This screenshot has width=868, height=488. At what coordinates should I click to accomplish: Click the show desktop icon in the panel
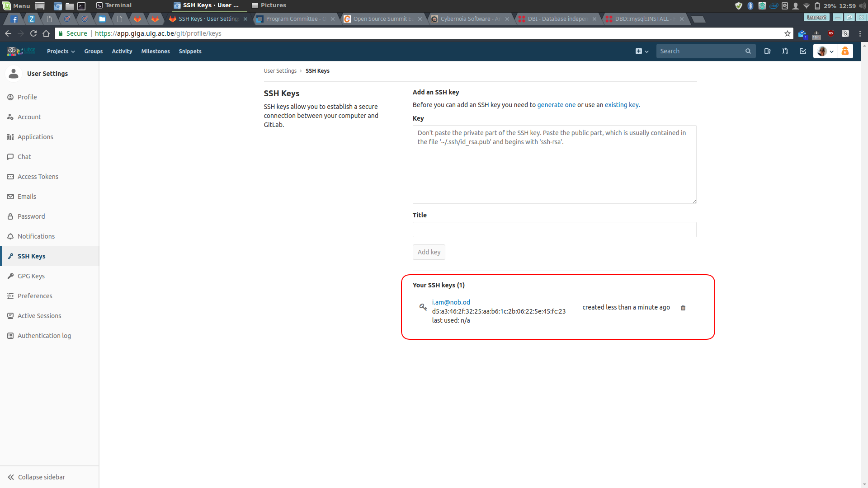[40, 6]
